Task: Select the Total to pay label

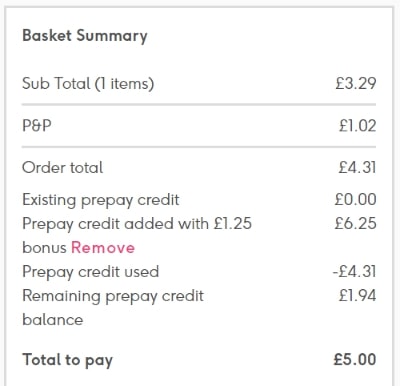Action: [x=68, y=360]
